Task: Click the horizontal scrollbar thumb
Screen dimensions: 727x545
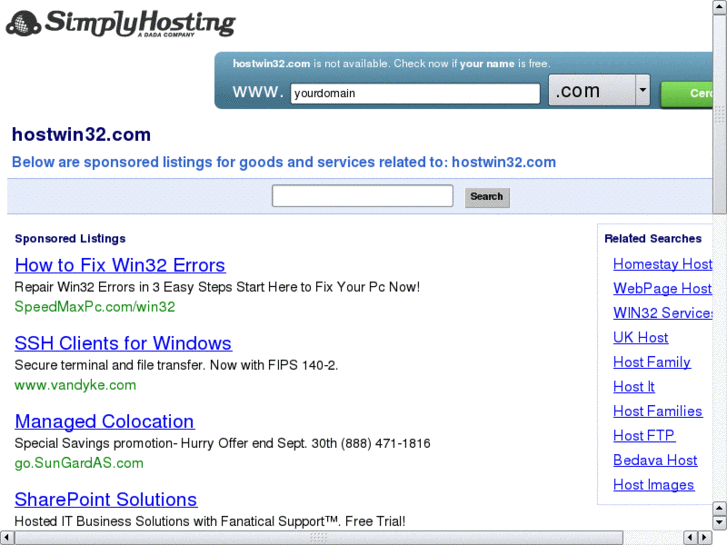Action: tap(319, 538)
